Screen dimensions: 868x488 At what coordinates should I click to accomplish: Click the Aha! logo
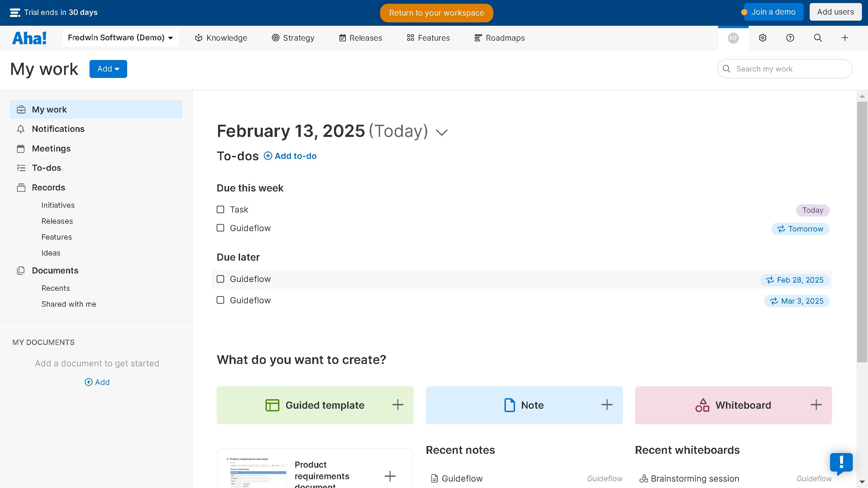29,38
